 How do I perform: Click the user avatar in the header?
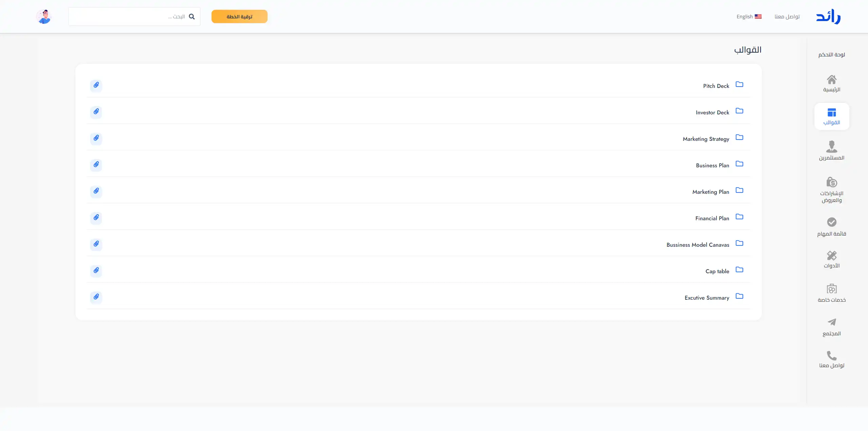44,17
